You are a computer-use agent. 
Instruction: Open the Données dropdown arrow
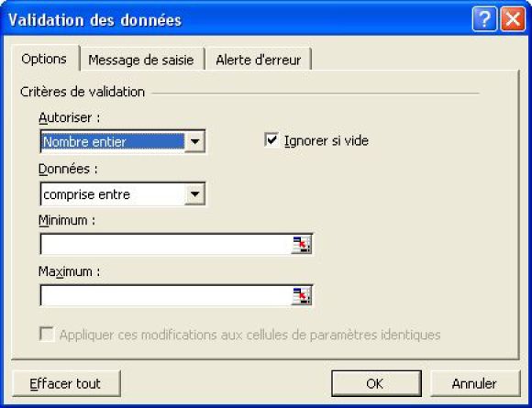point(194,194)
